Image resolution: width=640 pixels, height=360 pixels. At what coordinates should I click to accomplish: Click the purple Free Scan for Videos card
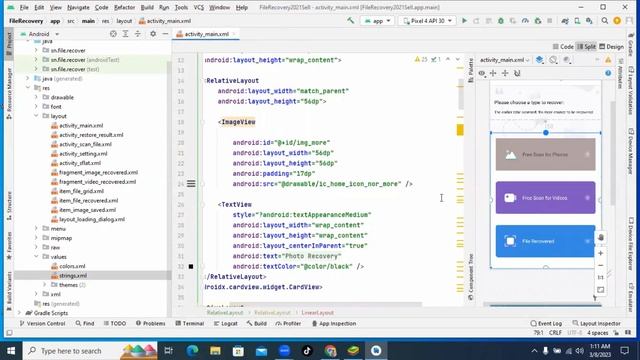pos(545,198)
